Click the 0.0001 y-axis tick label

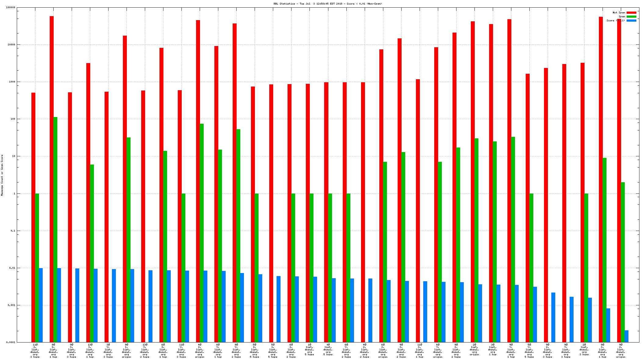(x=10, y=342)
